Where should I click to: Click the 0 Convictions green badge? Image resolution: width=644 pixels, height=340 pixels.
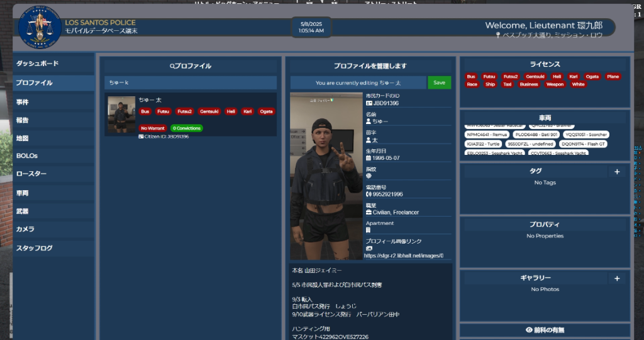[186, 128]
